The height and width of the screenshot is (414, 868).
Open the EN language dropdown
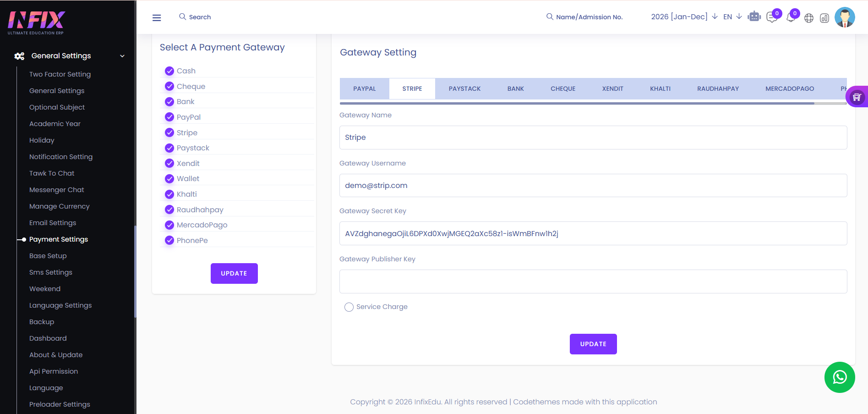coord(732,17)
